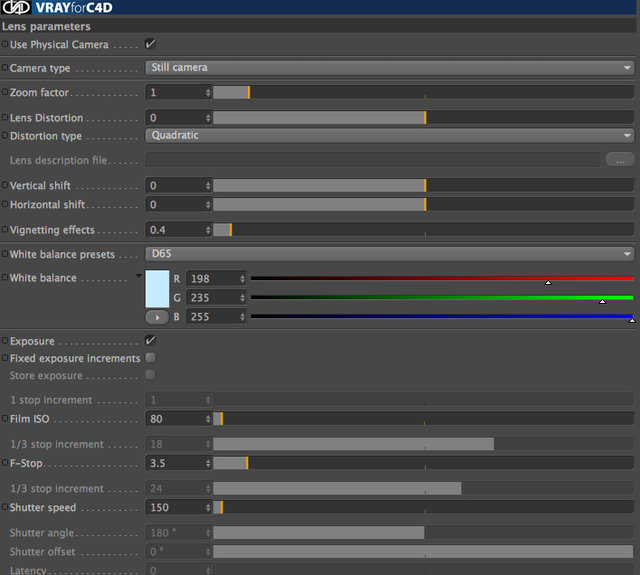Click the animation dot beside White balance presets
This screenshot has height=575, width=640.
click(5, 254)
